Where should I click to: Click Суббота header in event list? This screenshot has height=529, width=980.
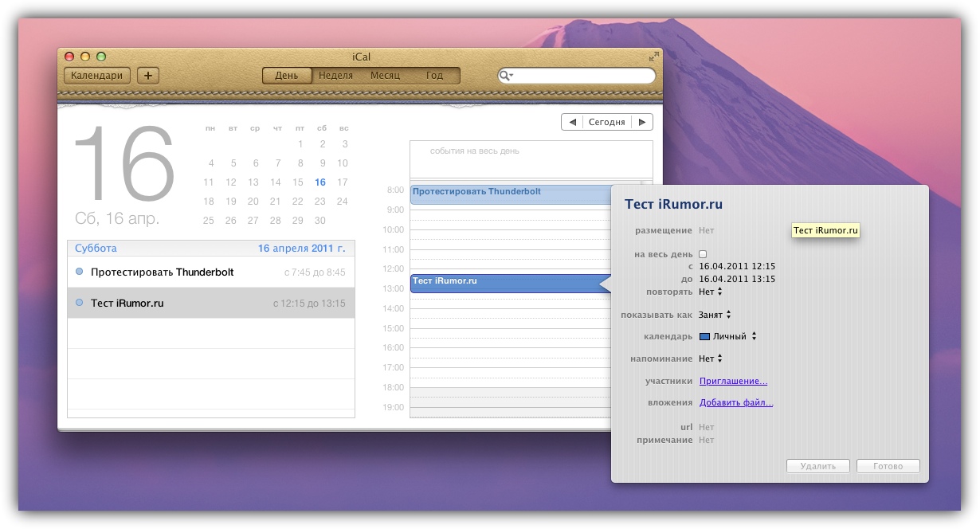tap(96, 249)
